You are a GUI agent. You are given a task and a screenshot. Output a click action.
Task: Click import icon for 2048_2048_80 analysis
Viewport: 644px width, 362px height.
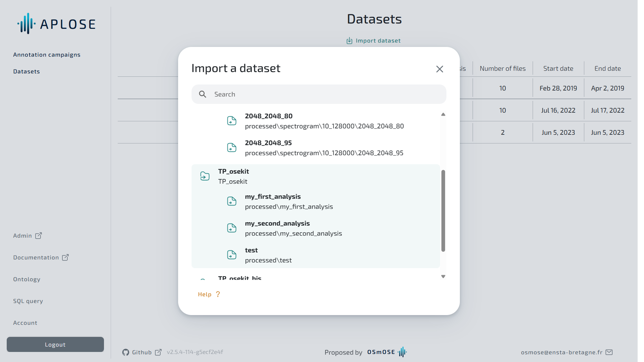pyautogui.click(x=232, y=121)
